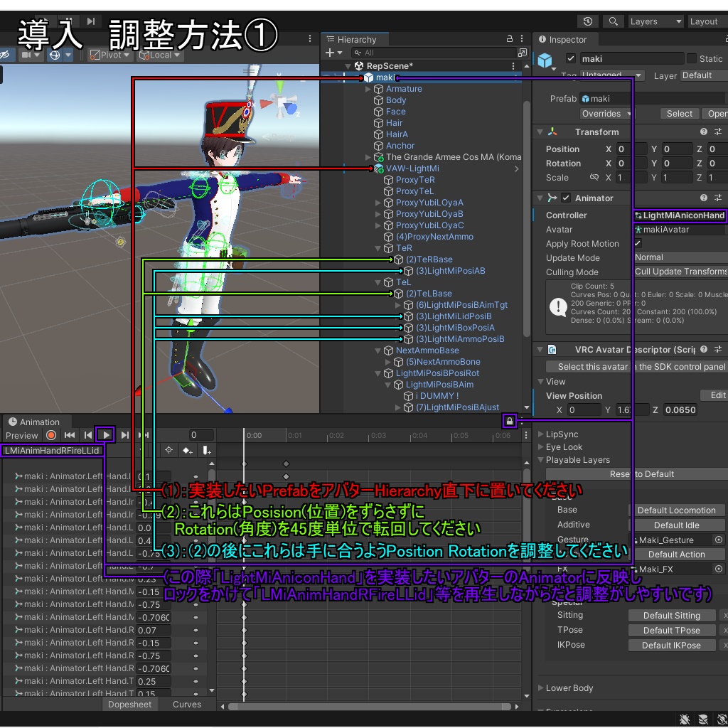
Task: Open Maki_FX object picker circle
Action: click(x=719, y=569)
